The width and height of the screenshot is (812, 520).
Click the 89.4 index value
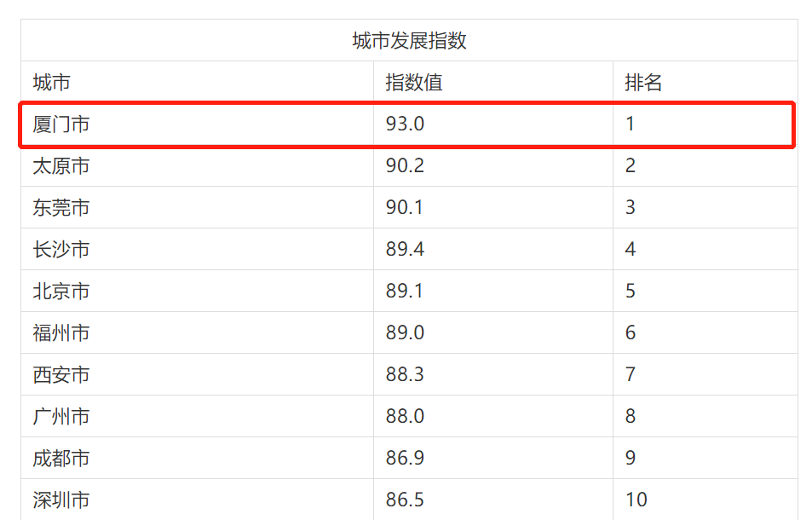point(405,250)
